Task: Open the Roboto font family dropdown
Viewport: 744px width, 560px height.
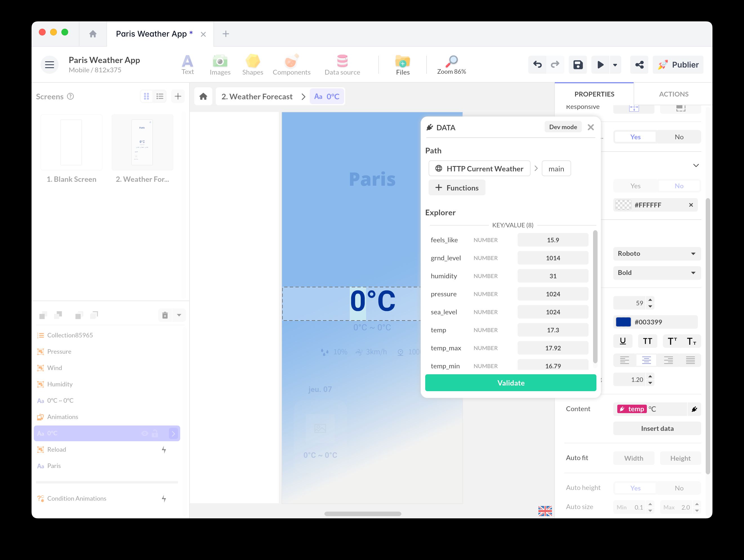Action: (656, 254)
